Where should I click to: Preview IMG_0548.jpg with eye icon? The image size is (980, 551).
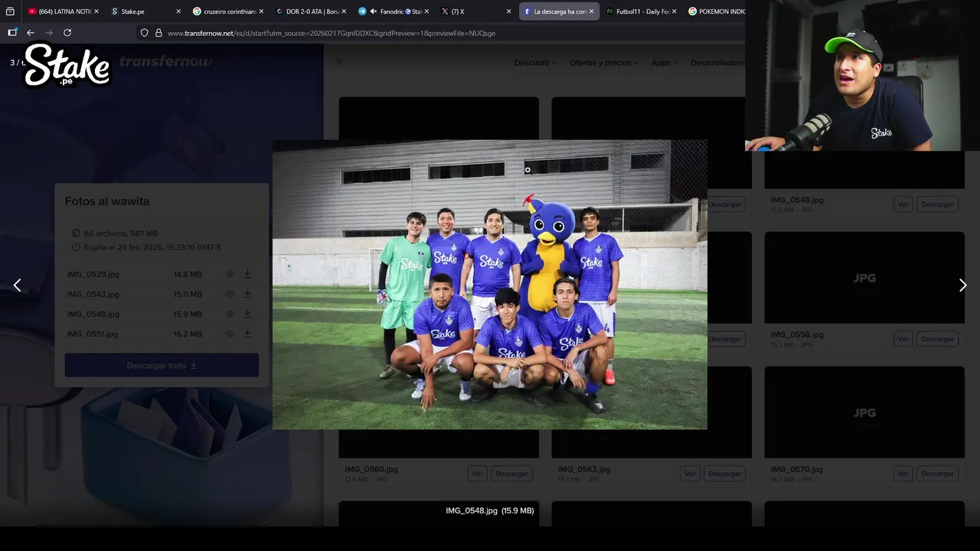pyautogui.click(x=230, y=314)
